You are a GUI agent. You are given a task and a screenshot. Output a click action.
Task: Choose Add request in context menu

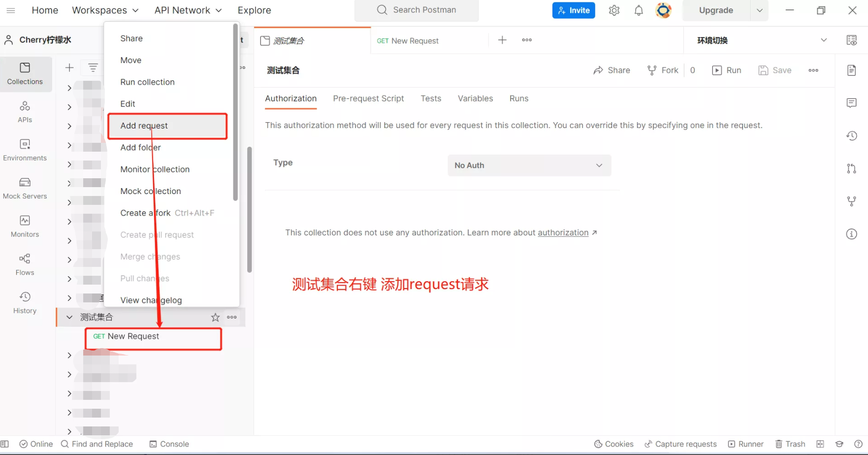tap(167, 126)
